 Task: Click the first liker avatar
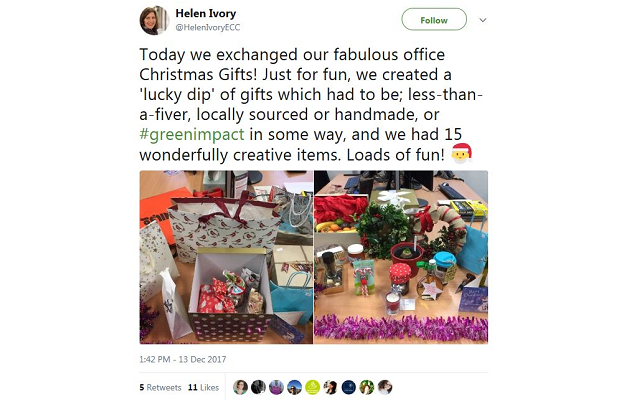240,387
